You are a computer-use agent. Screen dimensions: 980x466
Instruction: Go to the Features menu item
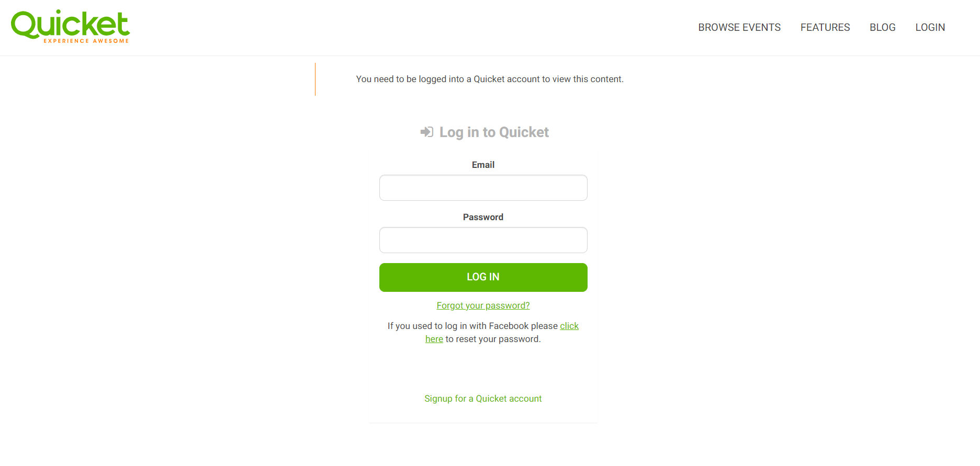(x=825, y=27)
